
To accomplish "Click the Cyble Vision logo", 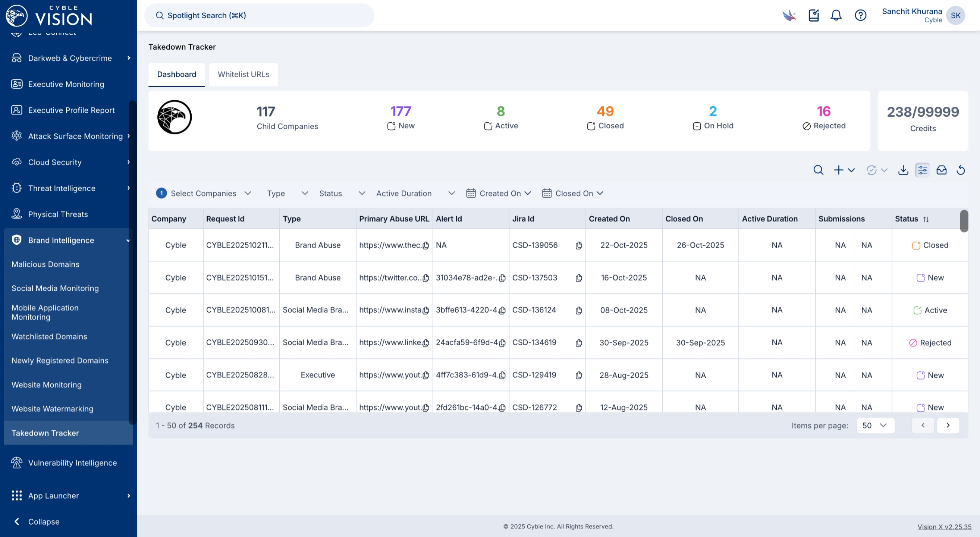I will (x=49, y=16).
